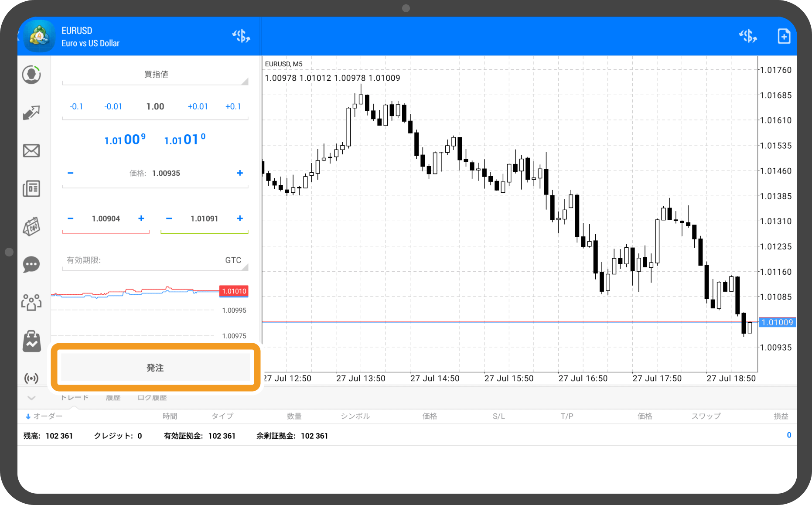Screen dimensions: 812x505
Task: Tap the スワップ column header
Action: coord(706,416)
